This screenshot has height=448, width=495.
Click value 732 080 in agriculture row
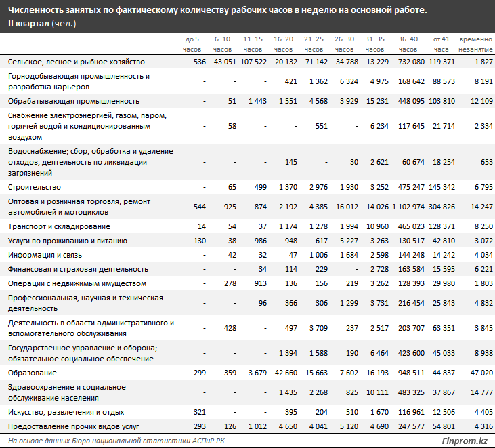tap(411, 62)
